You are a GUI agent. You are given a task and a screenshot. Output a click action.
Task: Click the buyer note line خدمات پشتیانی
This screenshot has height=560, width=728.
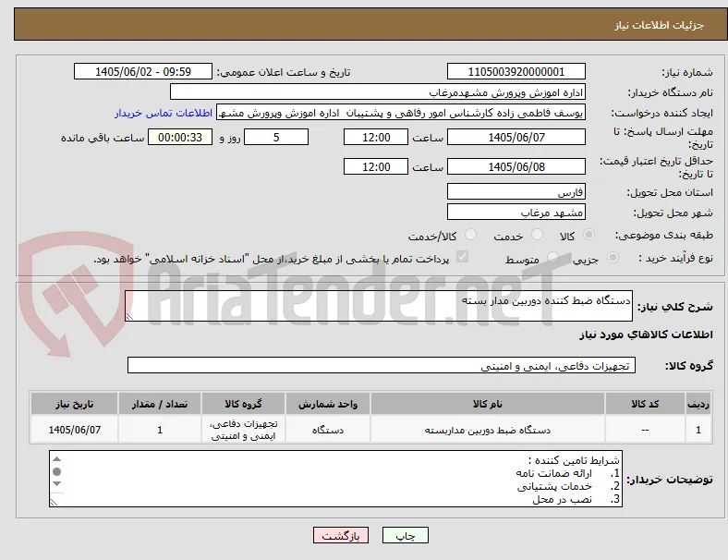coord(554,486)
